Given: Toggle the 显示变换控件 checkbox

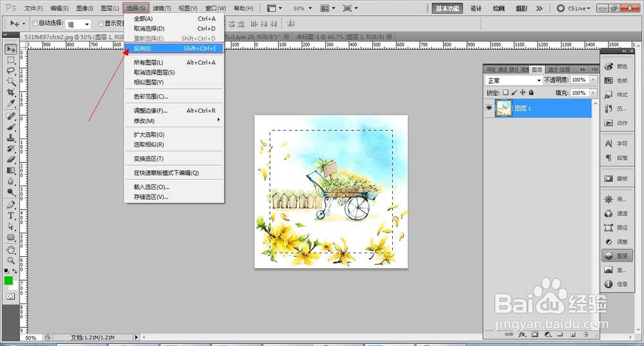Looking at the screenshot, I should pos(100,24).
